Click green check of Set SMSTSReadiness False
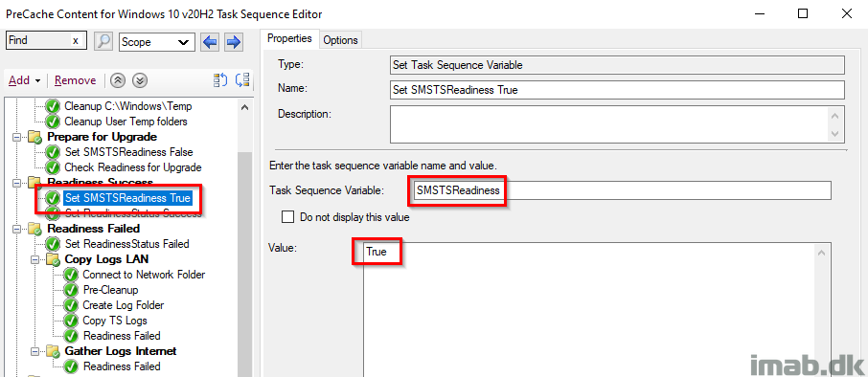Screen dimensions: 868x377 click(x=53, y=151)
